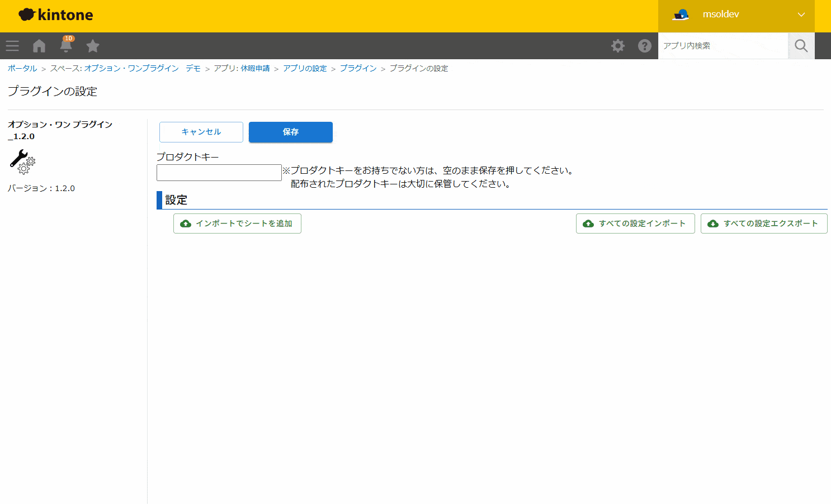
Task: Open notifications bell icon
Action: [66, 45]
